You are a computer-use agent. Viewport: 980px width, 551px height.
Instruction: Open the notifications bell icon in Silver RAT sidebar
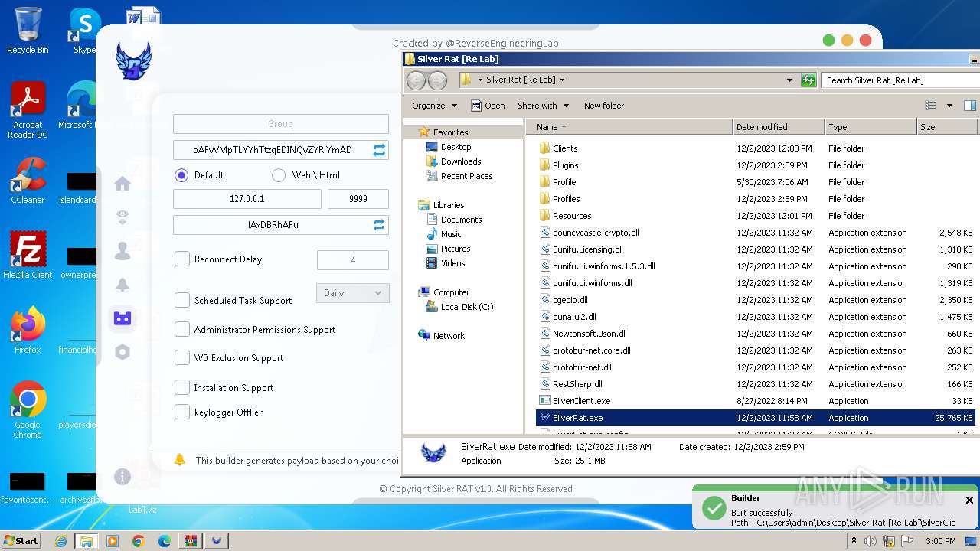pos(122,285)
